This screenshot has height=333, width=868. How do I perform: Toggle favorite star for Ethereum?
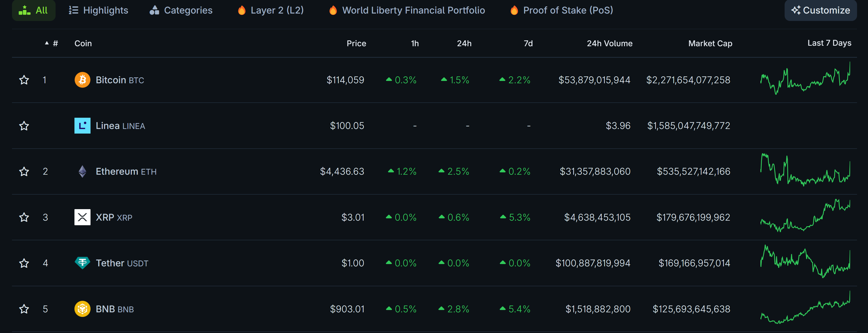24,171
